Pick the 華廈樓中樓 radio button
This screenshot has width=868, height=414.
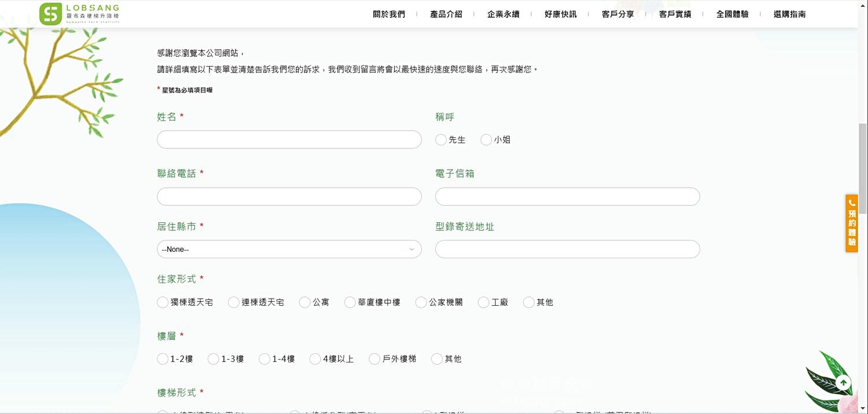(x=350, y=302)
